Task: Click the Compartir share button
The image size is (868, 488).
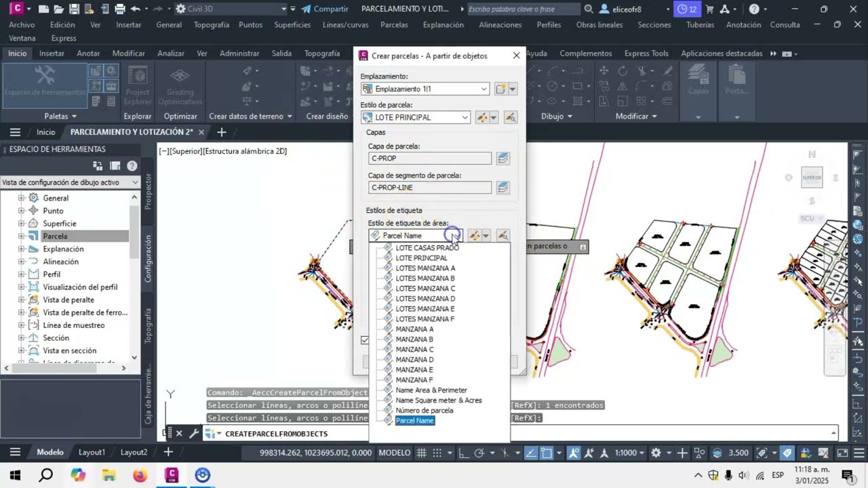Action: coord(324,9)
